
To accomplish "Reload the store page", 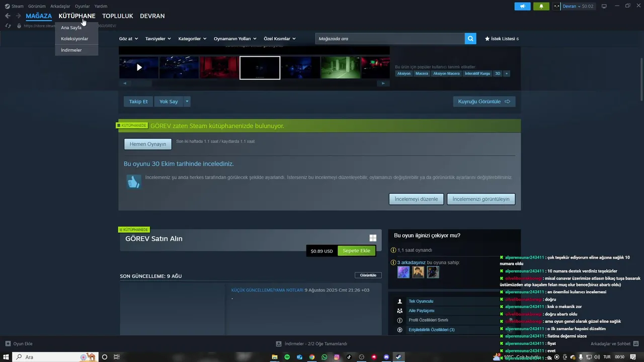I will (x=8, y=26).
